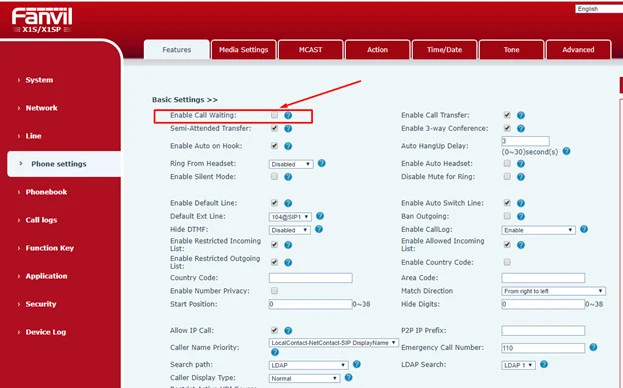Toggle Enable 3-way Conference checkbox
This screenshot has height=388, width=623.
coord(507,128)
